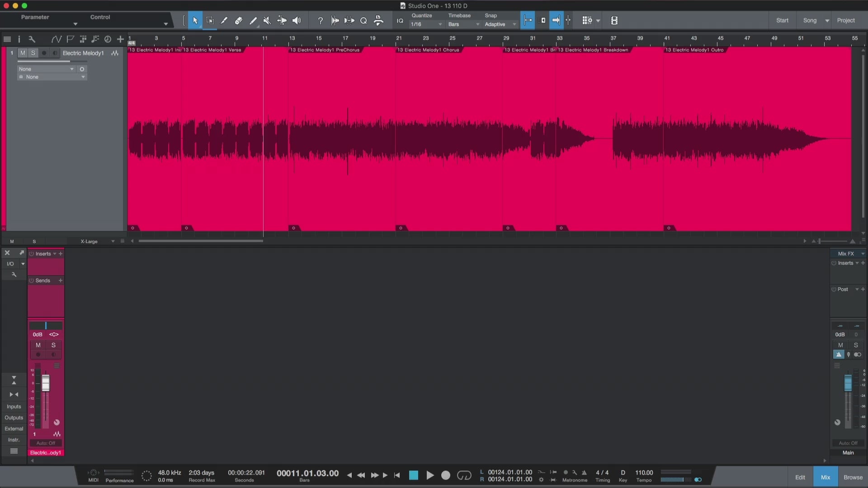Select the Mute tool
868x488 pixels.
point(267,20)
